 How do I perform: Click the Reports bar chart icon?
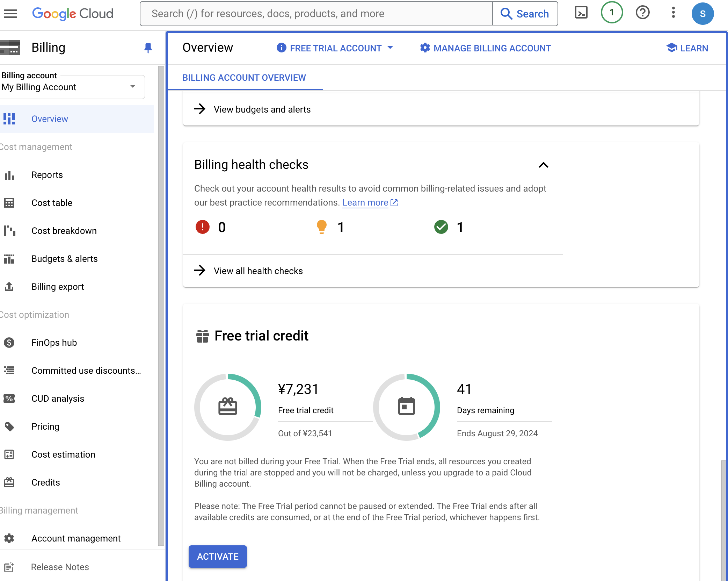coord(9,175)
